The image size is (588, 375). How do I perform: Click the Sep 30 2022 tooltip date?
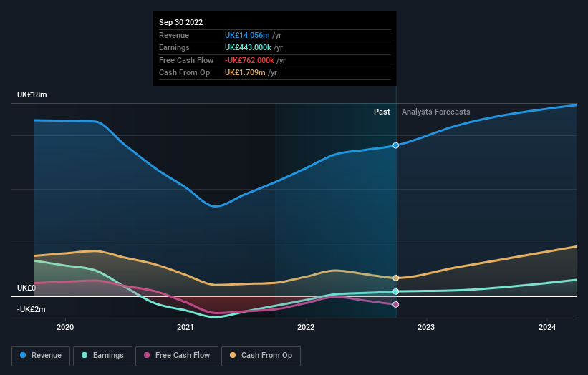(x=180, y=22)
